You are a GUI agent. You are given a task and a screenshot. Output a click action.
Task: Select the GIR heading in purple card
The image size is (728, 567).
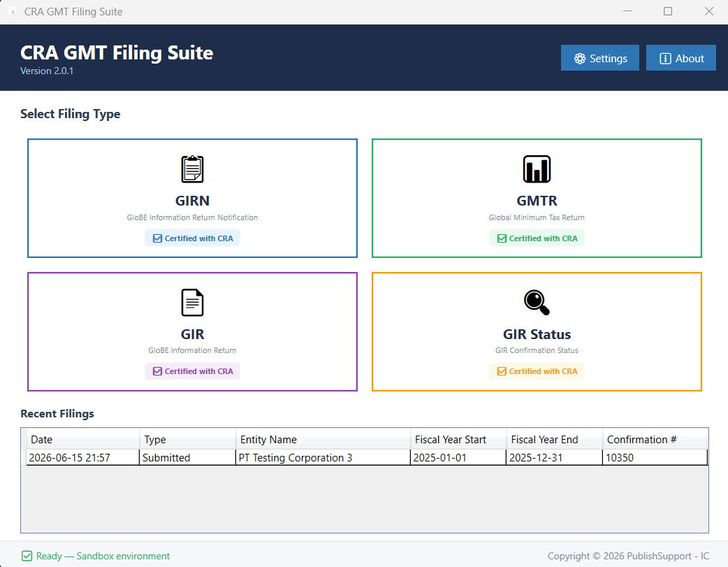(x=192, y=334)
